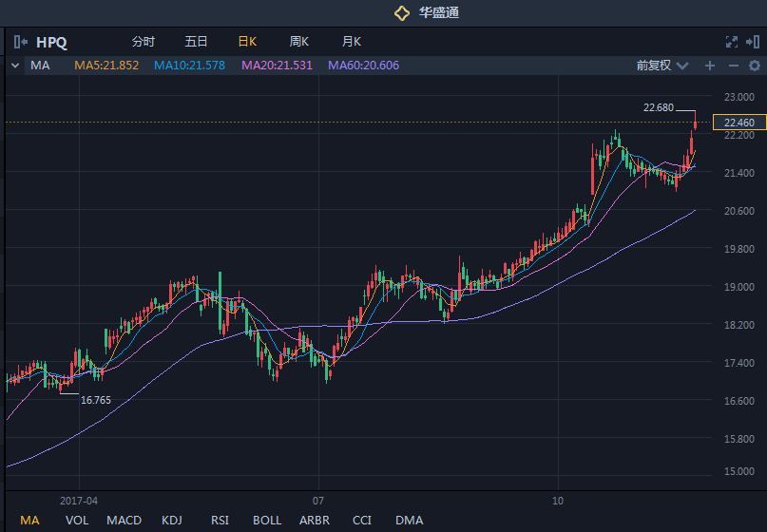Click the 华盛通 logo icon
The width and height of the screenshot is (767, 532).
402,13
